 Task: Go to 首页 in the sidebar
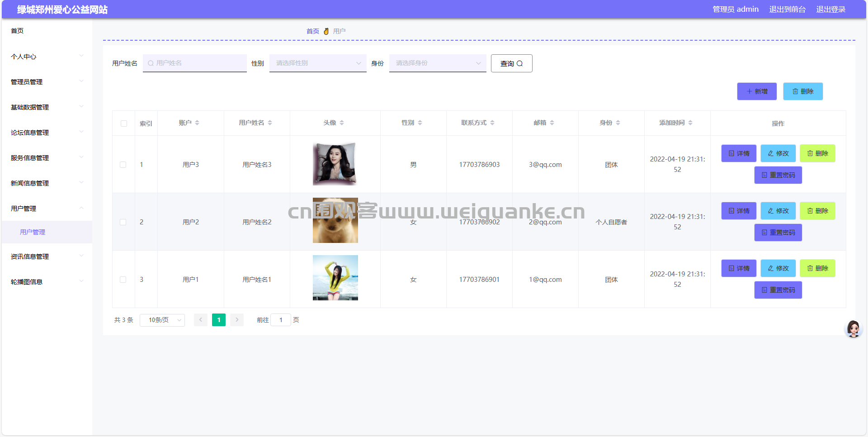coord(47,31)
